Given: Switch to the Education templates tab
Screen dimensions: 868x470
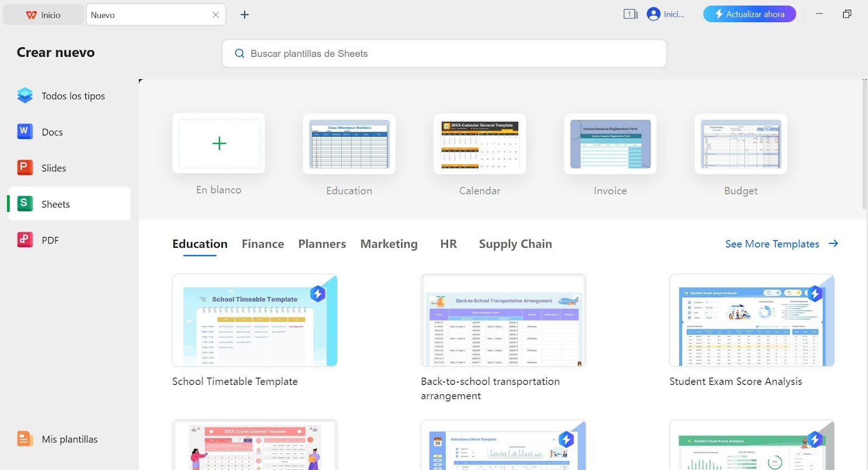Looking at the screenshot, I should click(200, 244).
